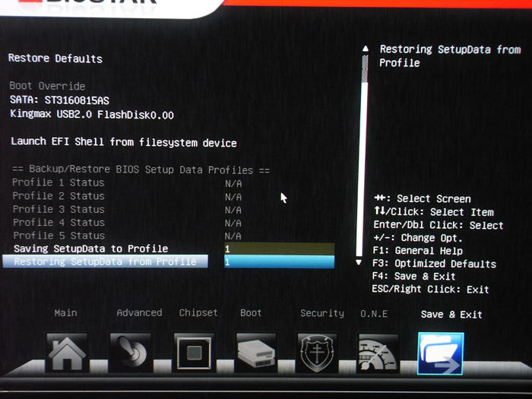Boot from SATA: ST3160815AS drive
This screenshot has width=532, height=399.
[64, 100]
